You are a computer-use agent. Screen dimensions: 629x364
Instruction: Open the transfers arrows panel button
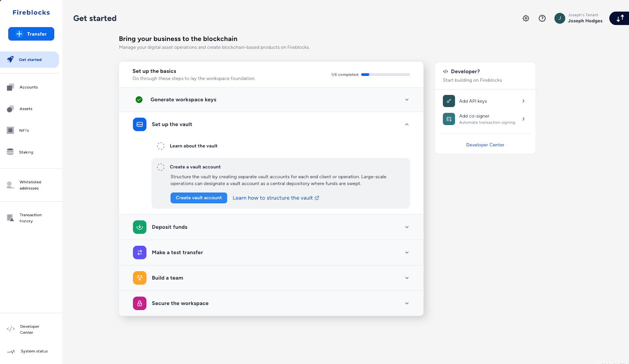tap(620, 18)
